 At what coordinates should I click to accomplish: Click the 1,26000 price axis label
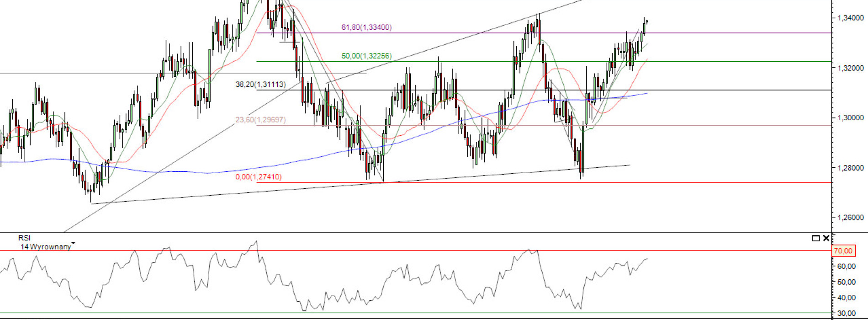(x=850, y=218)
